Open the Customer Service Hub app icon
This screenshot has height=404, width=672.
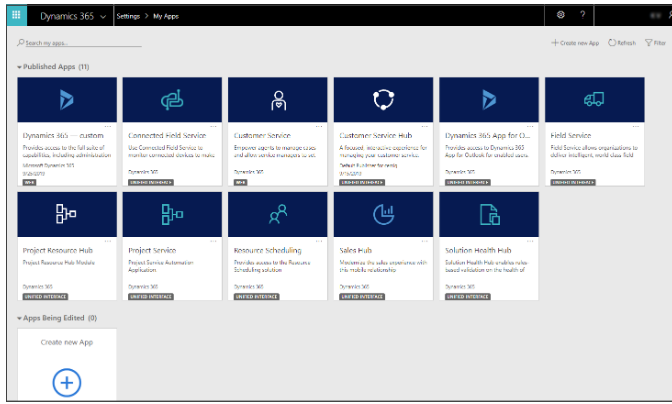[384, 99]
